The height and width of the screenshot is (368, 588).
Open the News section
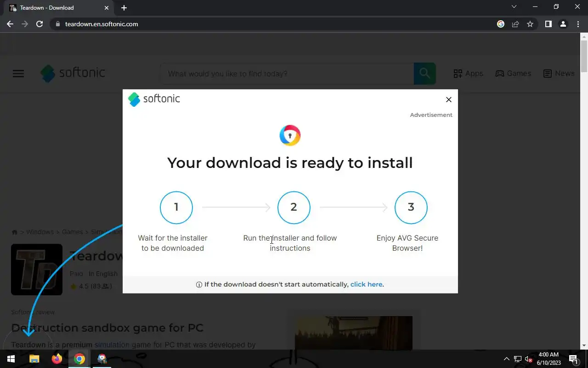[x=559, y=74]
